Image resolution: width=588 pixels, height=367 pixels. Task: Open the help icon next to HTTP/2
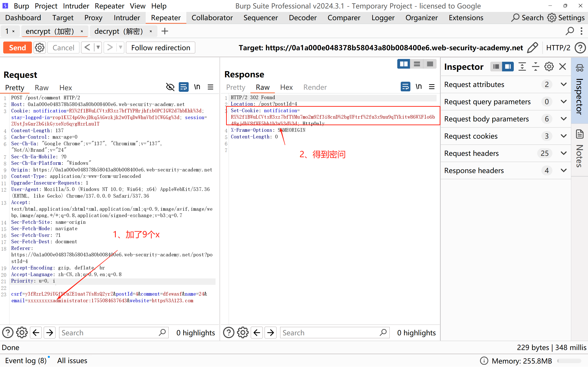pos(580,48)
